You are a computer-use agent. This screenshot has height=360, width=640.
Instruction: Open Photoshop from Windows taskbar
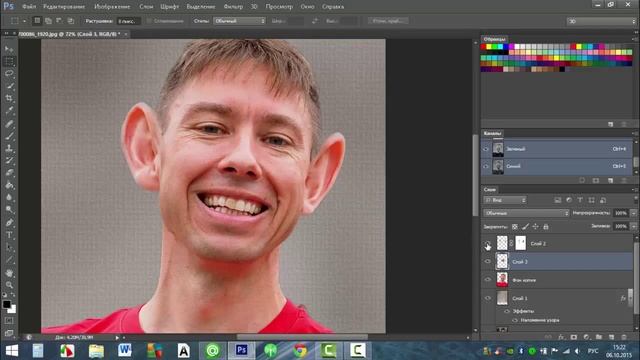coord(242,351)
